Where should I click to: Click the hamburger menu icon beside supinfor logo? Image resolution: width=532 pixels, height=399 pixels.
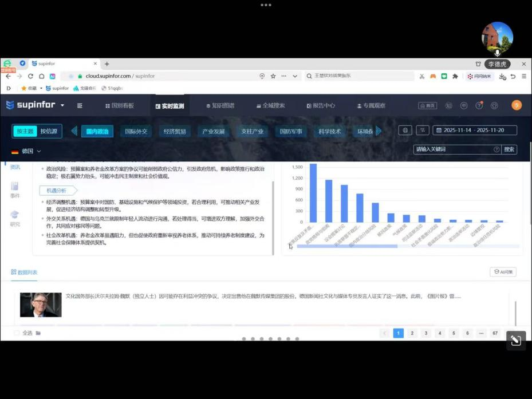click(x=80, y=105)
